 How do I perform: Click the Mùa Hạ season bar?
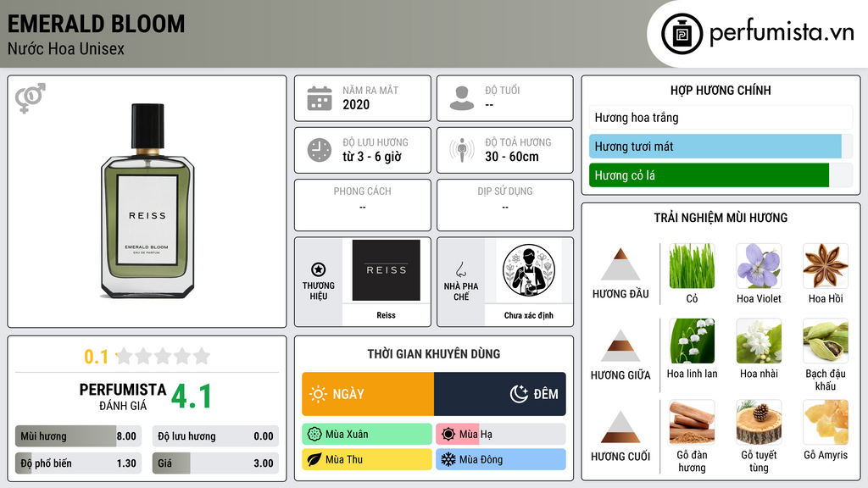(501, 435)
